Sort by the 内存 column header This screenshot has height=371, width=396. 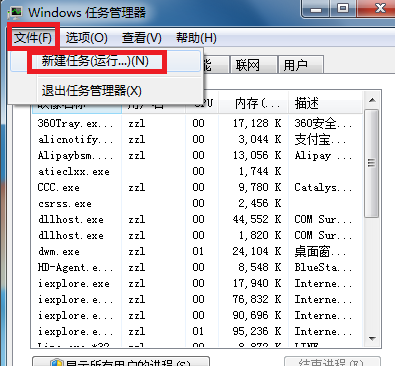254,103
